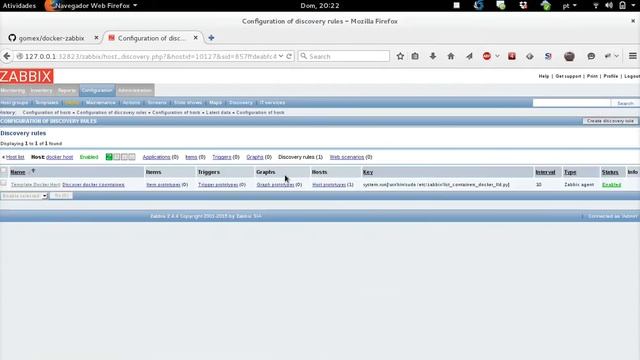This screenshot has height=360, width=640.
Task: Open the Firefox hamburger menu
Action: (x=633, y=56)
